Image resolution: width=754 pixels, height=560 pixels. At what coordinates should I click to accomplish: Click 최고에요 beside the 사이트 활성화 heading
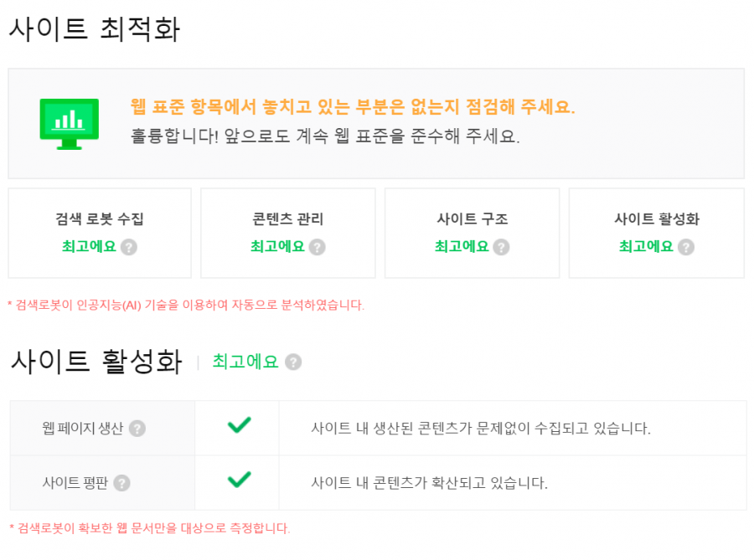coord(245,361)
